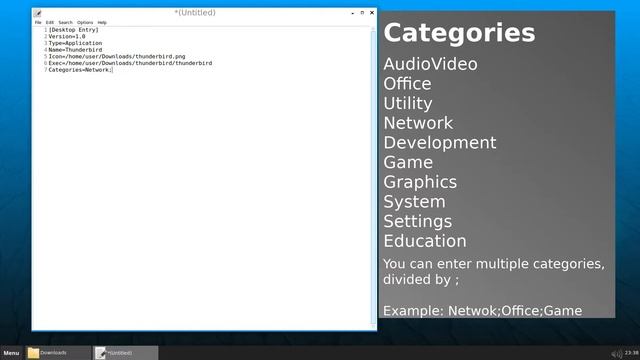
Task: Click the 'Example: Netwok;Office;Game' text
Action: coord(482,311)
